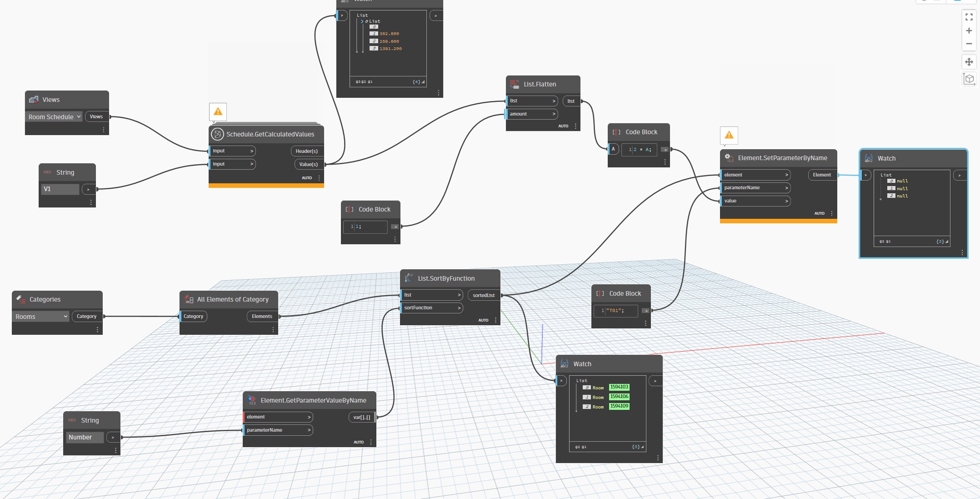Click the Element output on SetParameterByName
This screenshot has width=980, height=499.
822,175
